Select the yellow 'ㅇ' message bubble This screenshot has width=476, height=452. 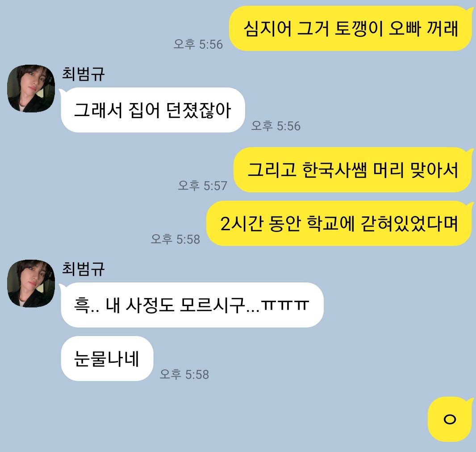point(450,419)
